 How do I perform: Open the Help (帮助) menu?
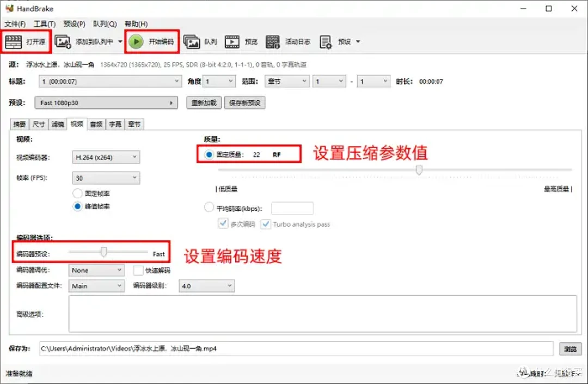coord(136,24)
